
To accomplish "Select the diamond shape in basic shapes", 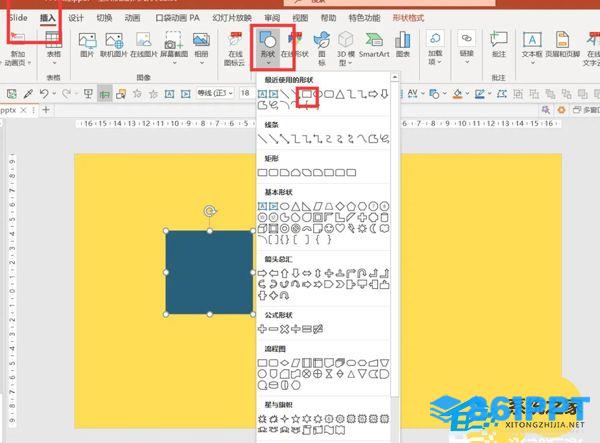I will click(x=340, y=207).
